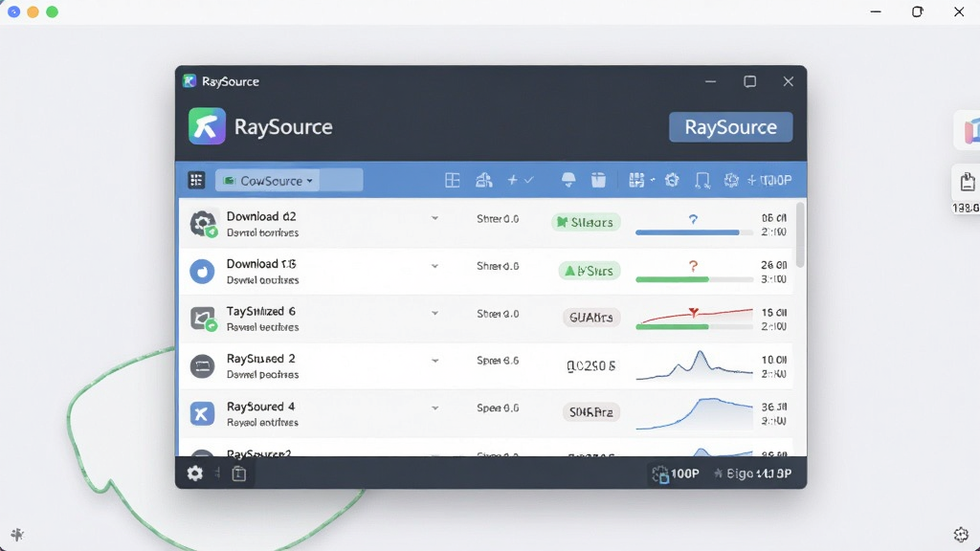980x551 pixels.
Task: Click the green progress bar of second Download row
Action: point(694,280)
